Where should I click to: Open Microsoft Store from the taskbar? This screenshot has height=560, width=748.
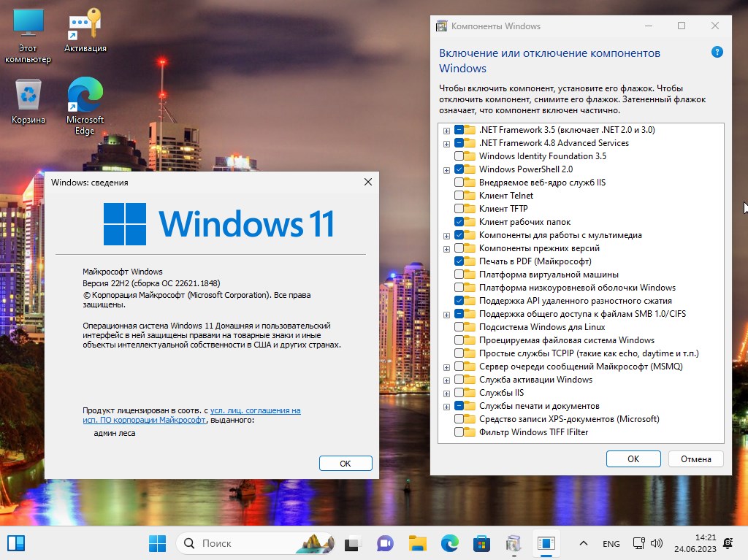click(x=481, y=543)
